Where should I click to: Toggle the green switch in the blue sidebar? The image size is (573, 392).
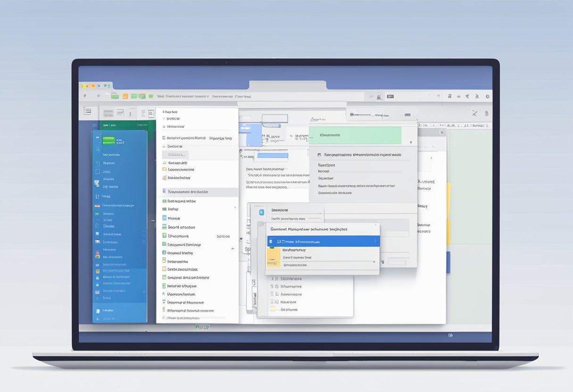[x=109, y=140]
